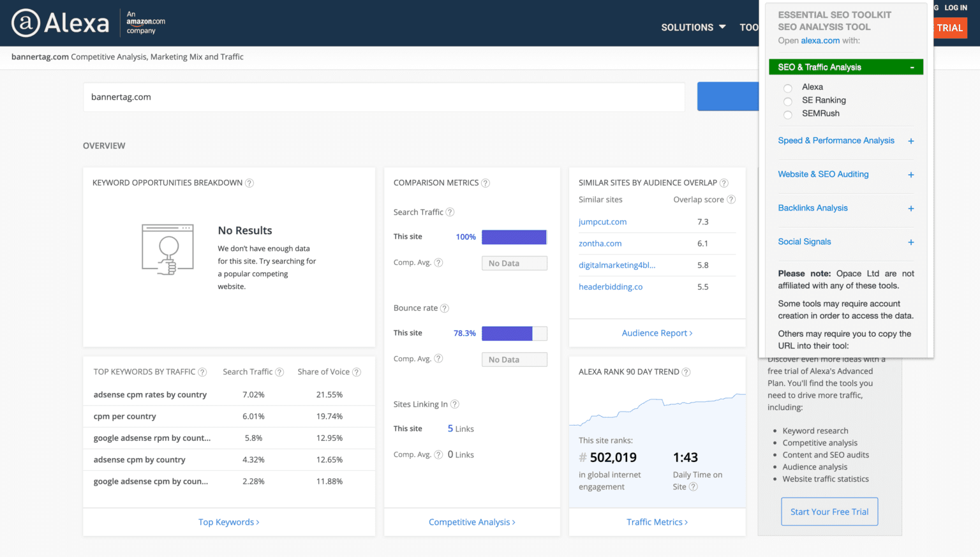Viewport: 980px width, 557px height.
Task: Click help icon next to Comparison Metrics
Action: 486,183
